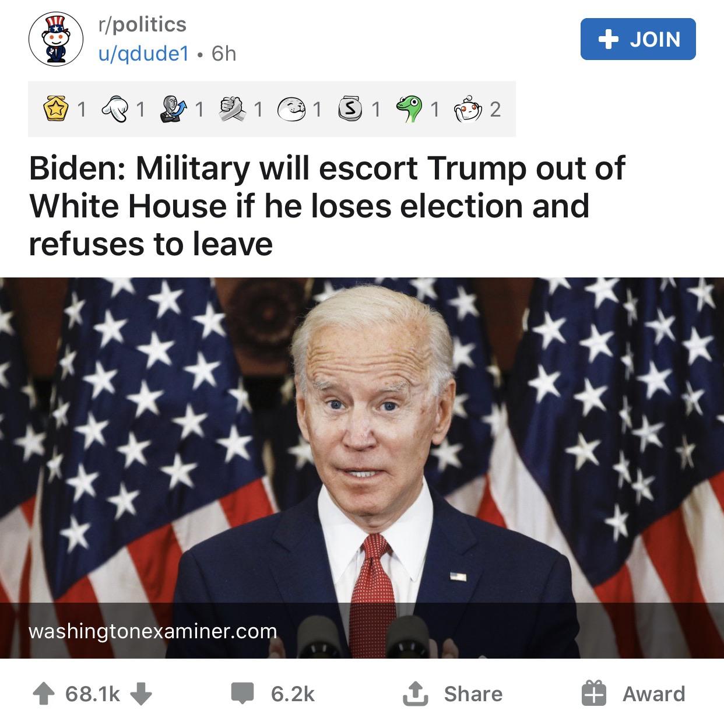
Task: Open the r/politics subreddit avatar
Action: click(x=57, y=40)
